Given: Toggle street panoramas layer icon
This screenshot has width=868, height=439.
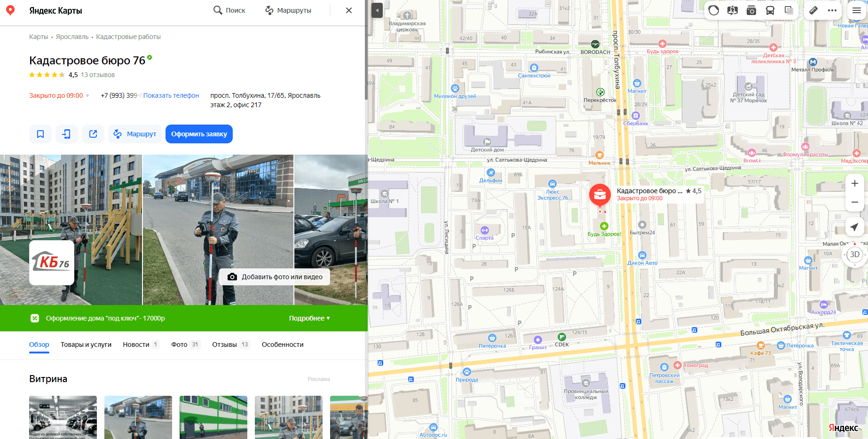Looking at the screenshot, I should [x=733, y=10].
